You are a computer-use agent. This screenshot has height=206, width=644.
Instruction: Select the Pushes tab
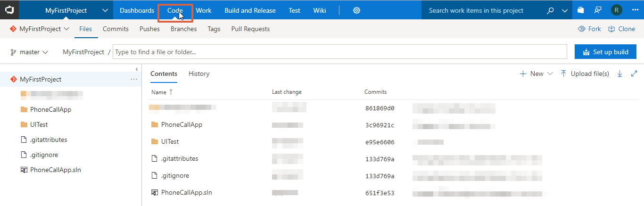tap(149, 29)
